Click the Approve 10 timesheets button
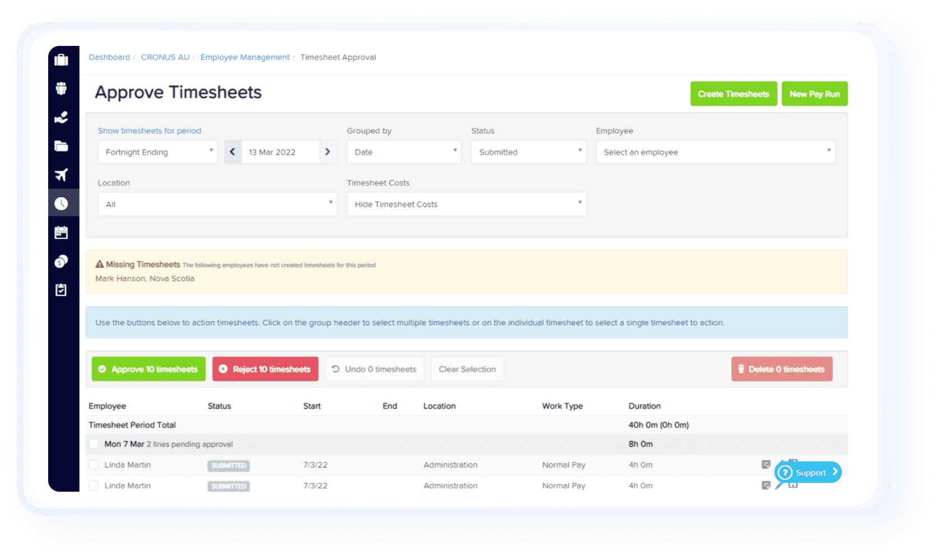 click(x=148, y=368)
